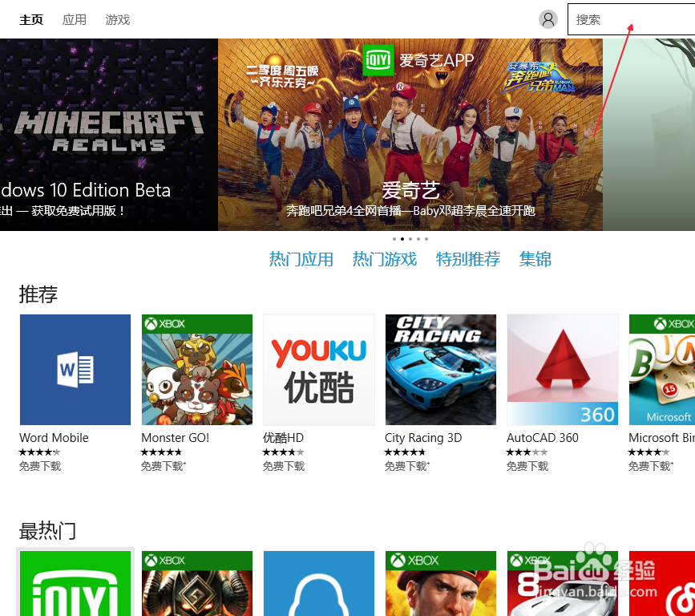Open the Word Mobile app icon
The height and width of the screenshot is (616, 695).
click(75, 370)
